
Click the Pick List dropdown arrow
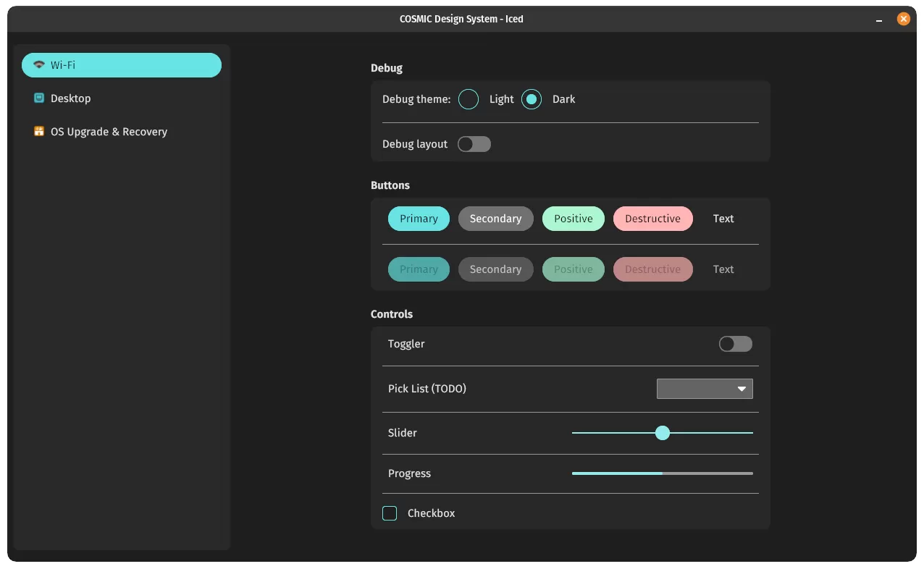[742, 389]
